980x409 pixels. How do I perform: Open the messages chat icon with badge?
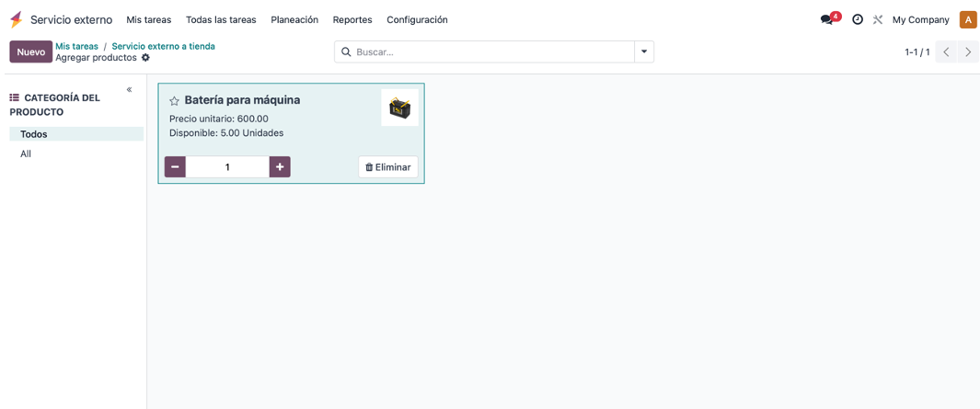coord(830,18)
